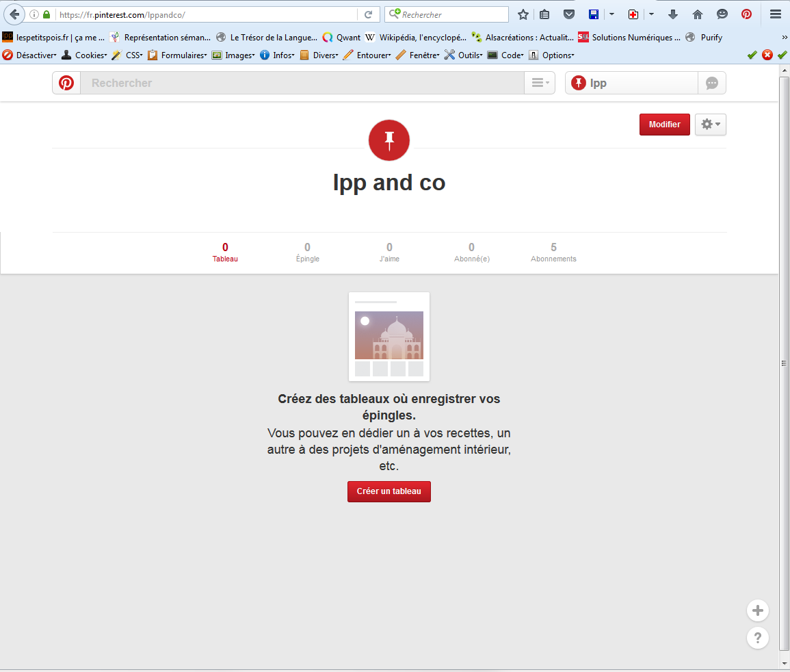
Task: Click the red Modifier button
Action: (664, 125)
